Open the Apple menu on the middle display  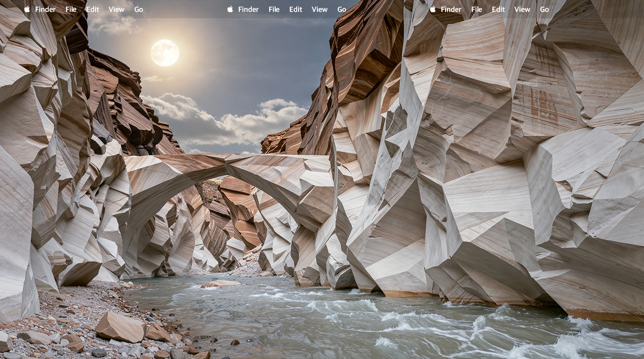click(230, 9)
